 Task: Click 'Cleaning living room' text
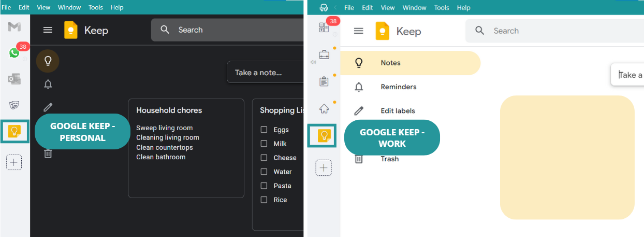pos(168,137)
